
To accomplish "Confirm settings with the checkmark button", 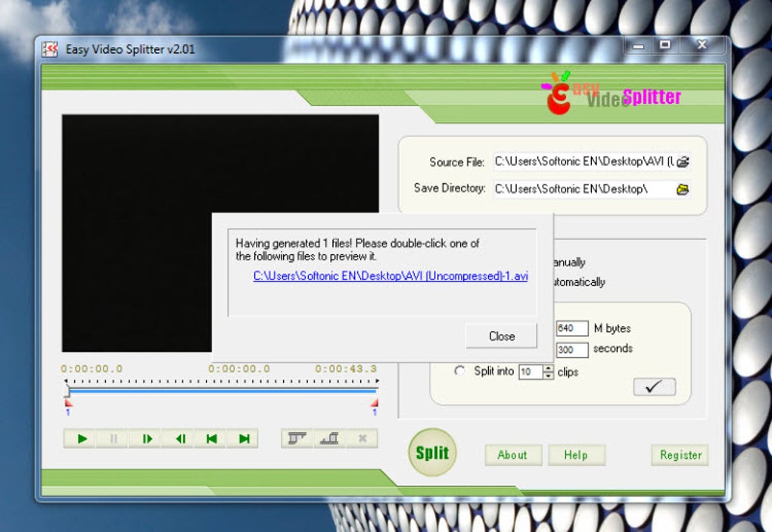I will point(654,387).
